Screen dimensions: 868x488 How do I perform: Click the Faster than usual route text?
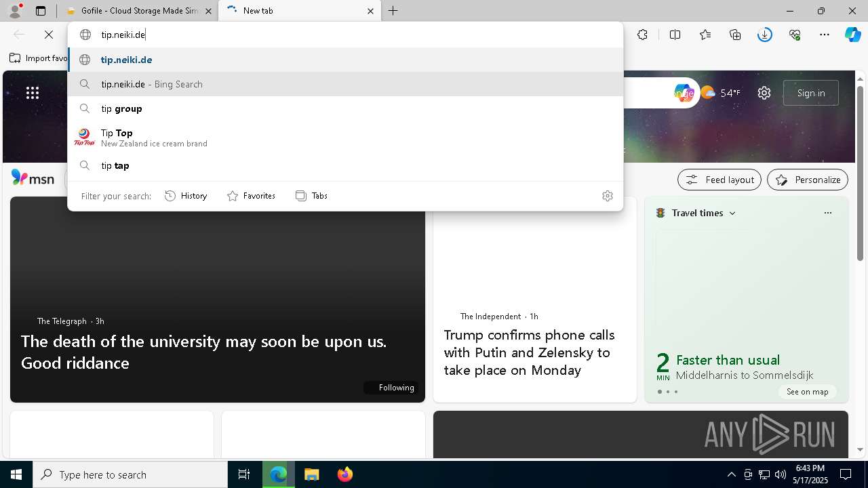coord(728,360)
